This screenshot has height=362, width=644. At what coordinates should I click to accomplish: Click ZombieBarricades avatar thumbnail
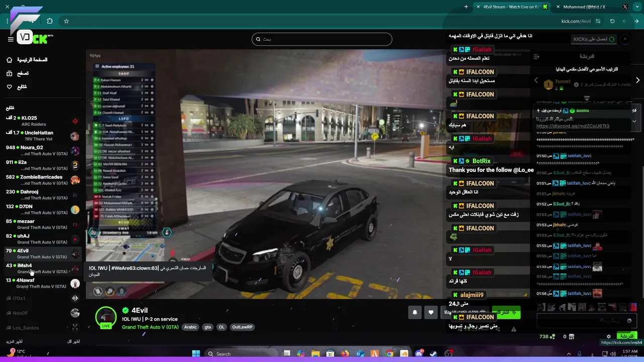point(75,180)
